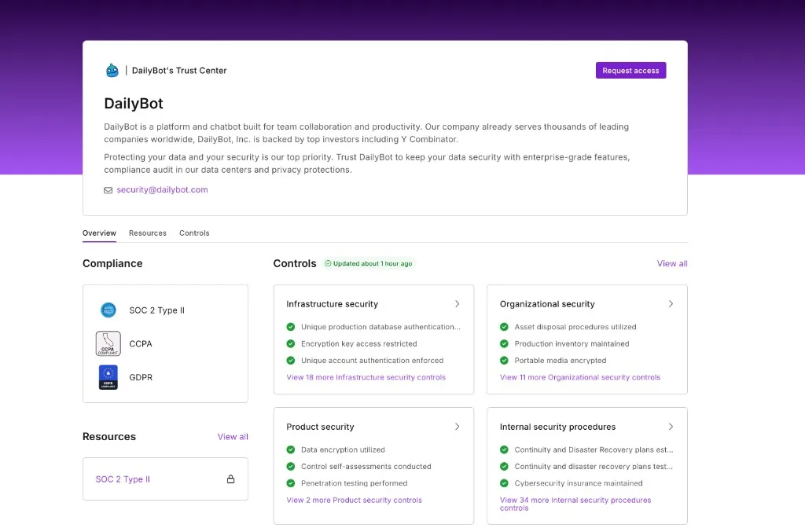Expand the Infrastructure security card
The width and height of the screenshot is (805, 532).
tap(458, 303)
